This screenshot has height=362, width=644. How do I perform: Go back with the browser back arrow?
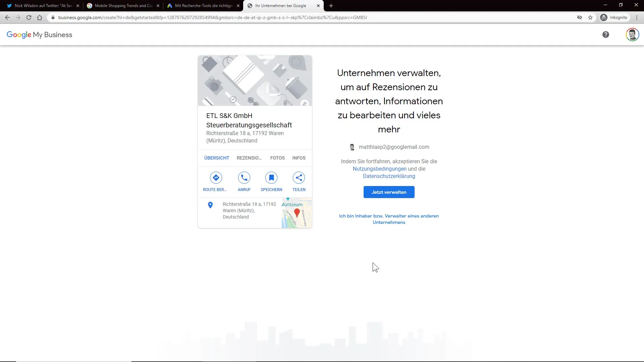(7, 17)
